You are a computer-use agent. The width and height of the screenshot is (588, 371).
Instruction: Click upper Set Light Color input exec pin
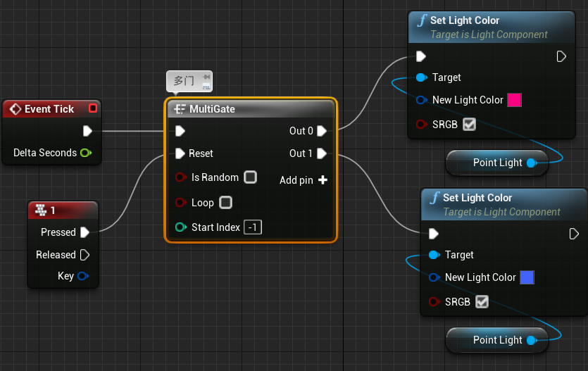coord(420,56)
